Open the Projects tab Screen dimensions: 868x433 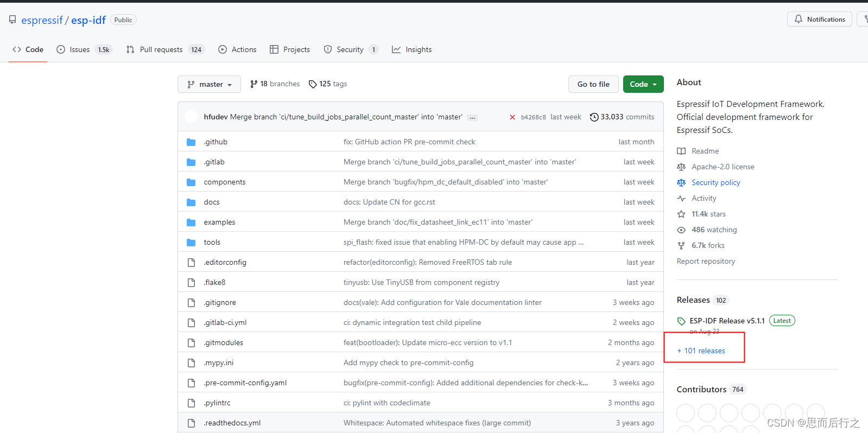[290, 49]
